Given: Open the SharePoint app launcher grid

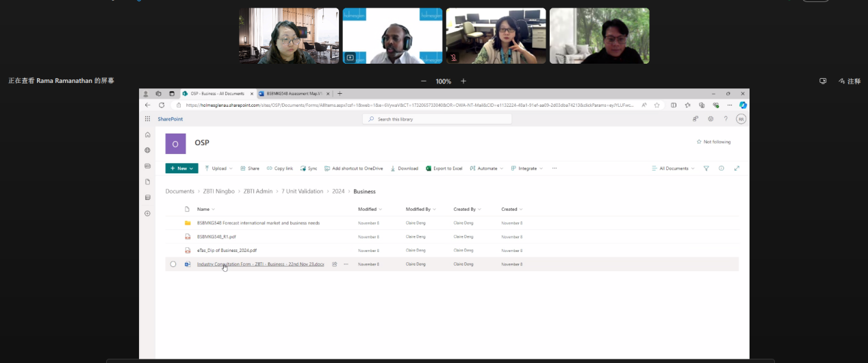Looking at the screenshot, I should pos(147,118).
